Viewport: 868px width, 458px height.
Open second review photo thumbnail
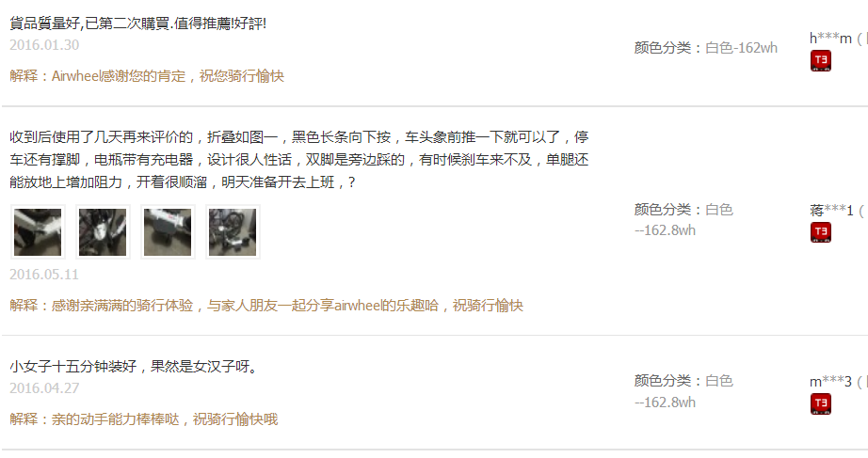pos(103,232)
